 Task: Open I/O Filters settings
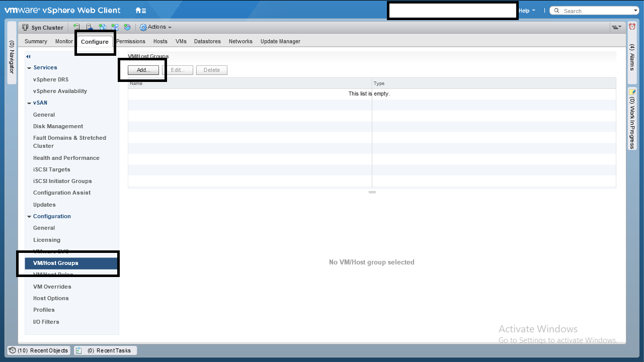46,322
